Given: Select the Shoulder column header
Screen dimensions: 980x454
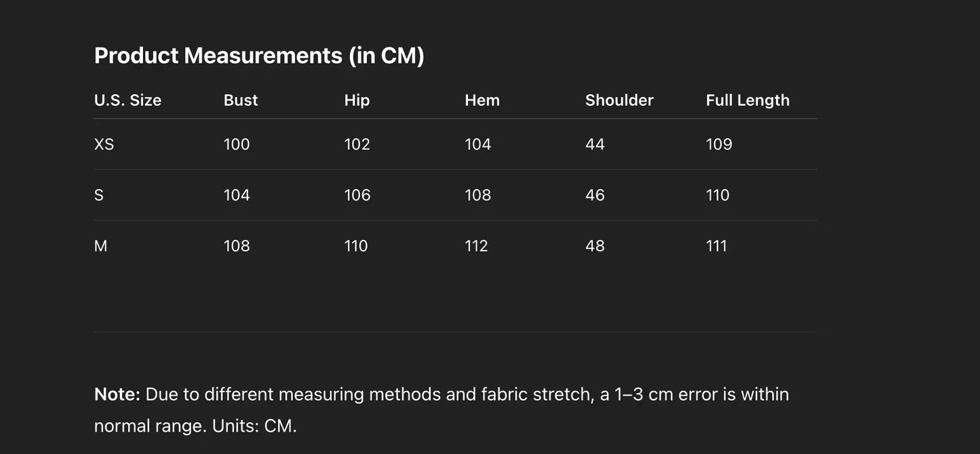Looking at the screenshot, I should point(619,100).
